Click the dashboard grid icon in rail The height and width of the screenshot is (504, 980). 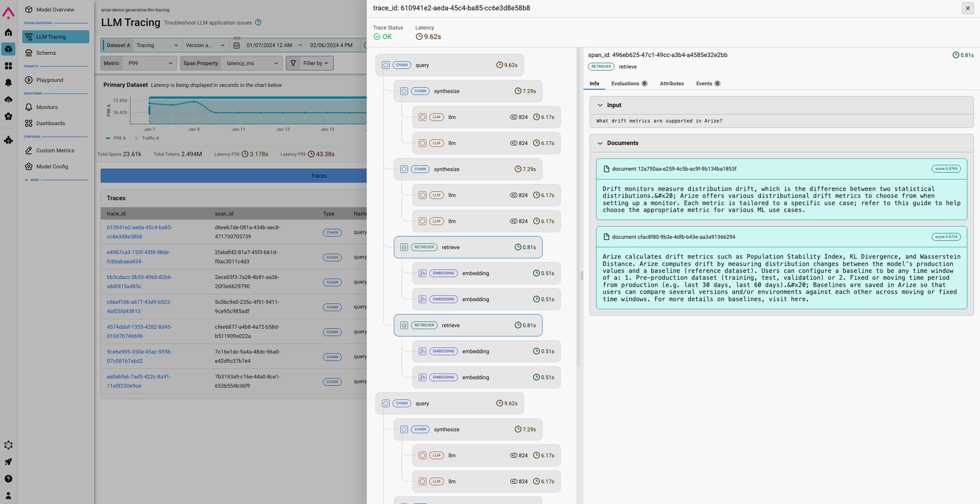click(9, 66)
